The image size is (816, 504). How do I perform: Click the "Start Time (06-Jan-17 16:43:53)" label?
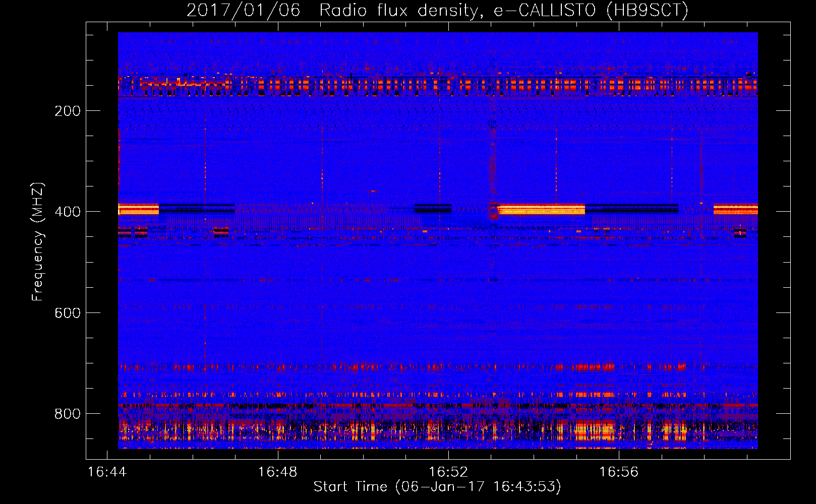(437, 487)
